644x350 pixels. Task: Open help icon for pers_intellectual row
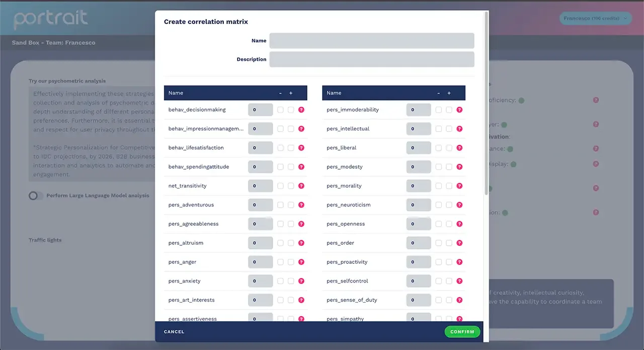459,129
